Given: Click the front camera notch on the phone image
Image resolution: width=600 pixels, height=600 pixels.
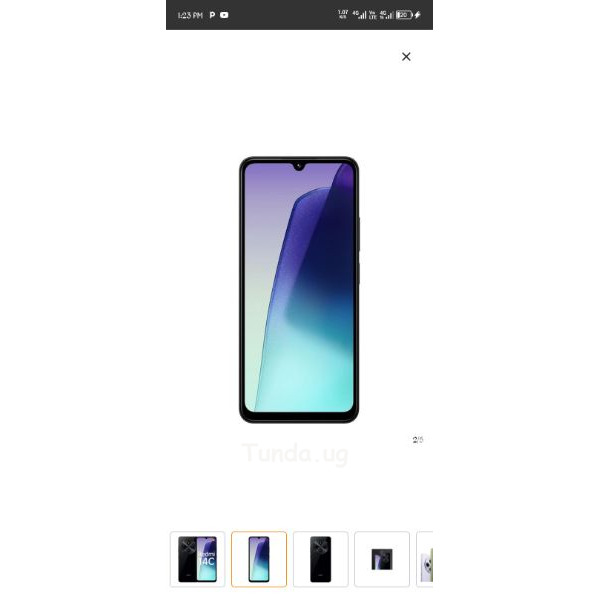Looking at the screenshot, I should tap(299, 166).
